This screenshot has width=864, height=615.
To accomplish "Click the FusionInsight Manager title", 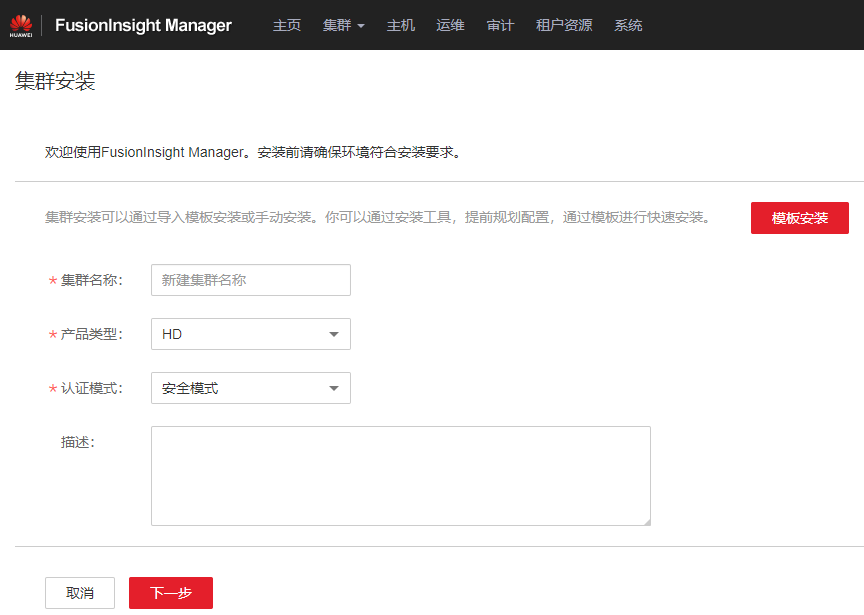I will pyautogui.click(x=143, y=25).
